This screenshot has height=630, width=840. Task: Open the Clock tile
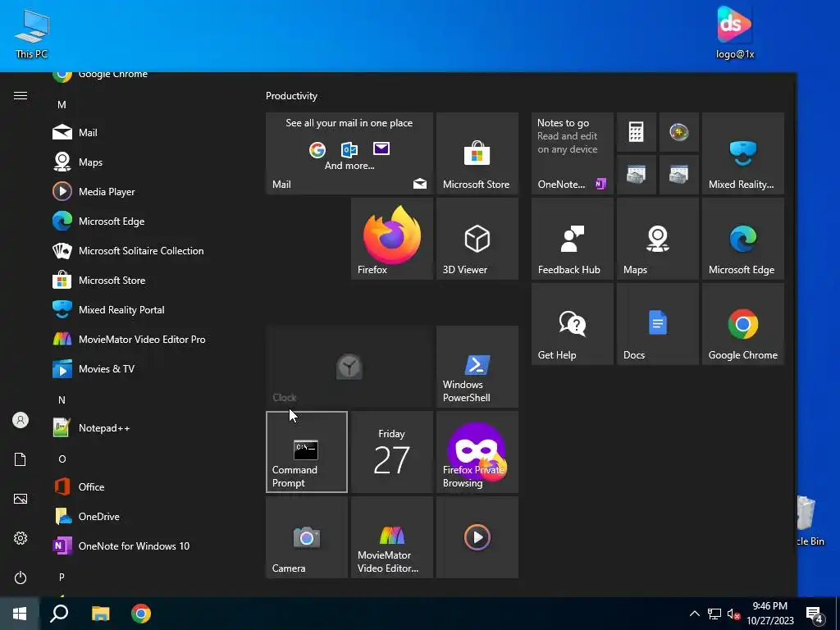349,367
